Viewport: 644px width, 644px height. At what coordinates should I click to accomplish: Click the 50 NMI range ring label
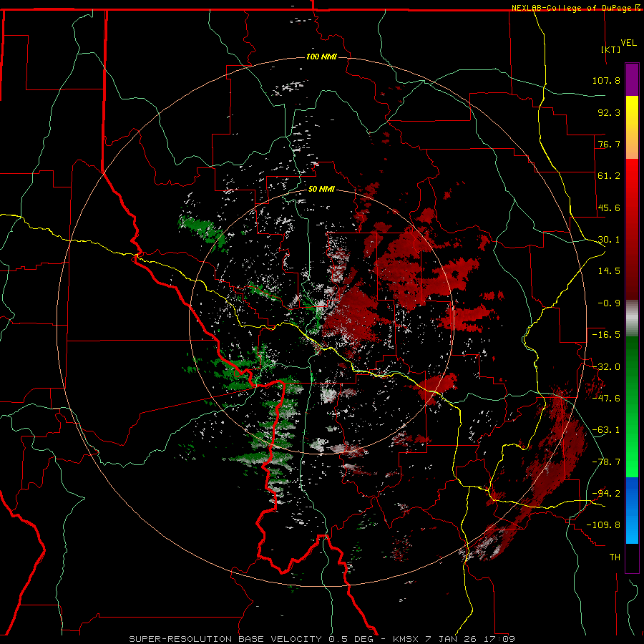tap(321, 190)
